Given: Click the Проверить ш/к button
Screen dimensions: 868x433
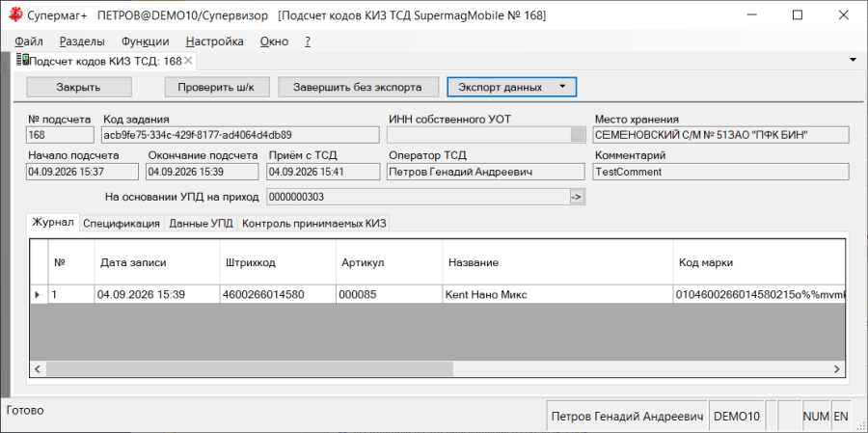Looking at the screenshot, I should pyautogui.click(x=216, y=87).
